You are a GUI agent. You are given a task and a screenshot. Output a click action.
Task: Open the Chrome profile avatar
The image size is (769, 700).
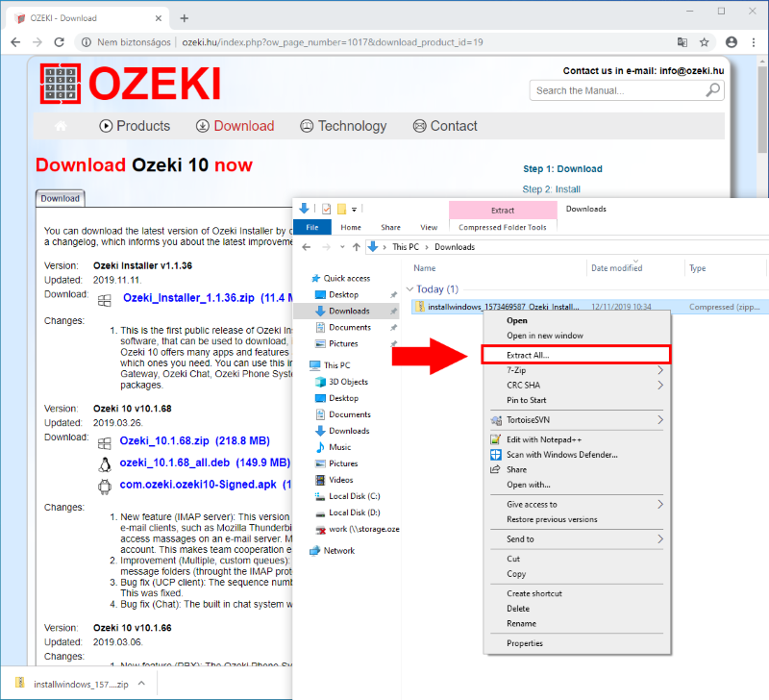point(732,42)
